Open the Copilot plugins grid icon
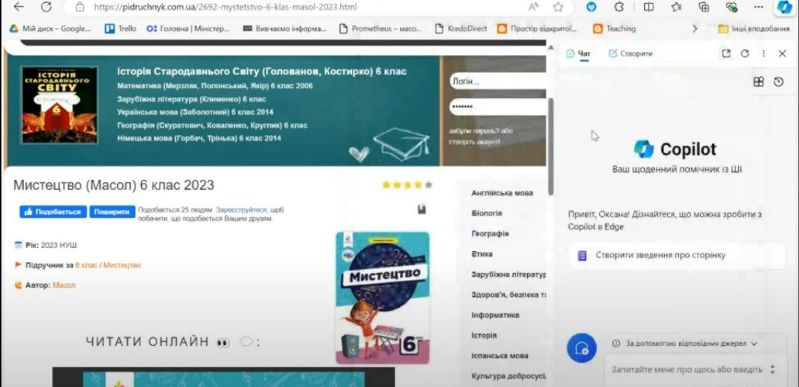The width and height of the screenshot is (799, 387). pos(759,82)
